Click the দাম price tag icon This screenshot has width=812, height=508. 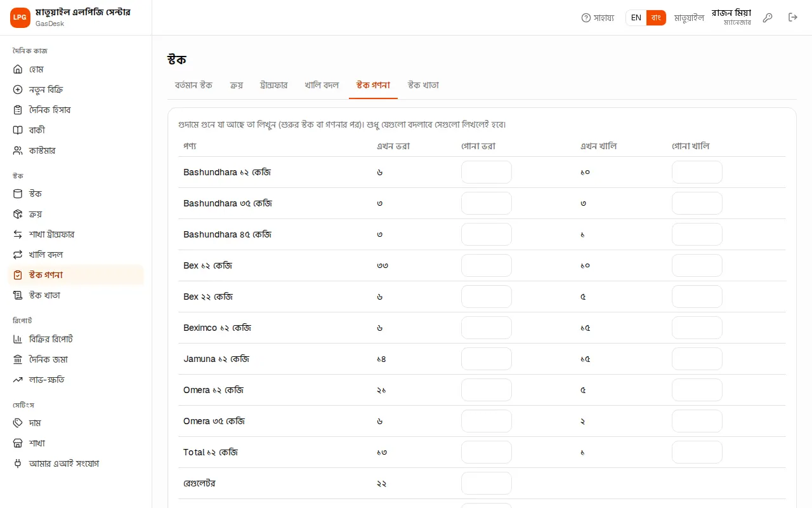(18, 423)
